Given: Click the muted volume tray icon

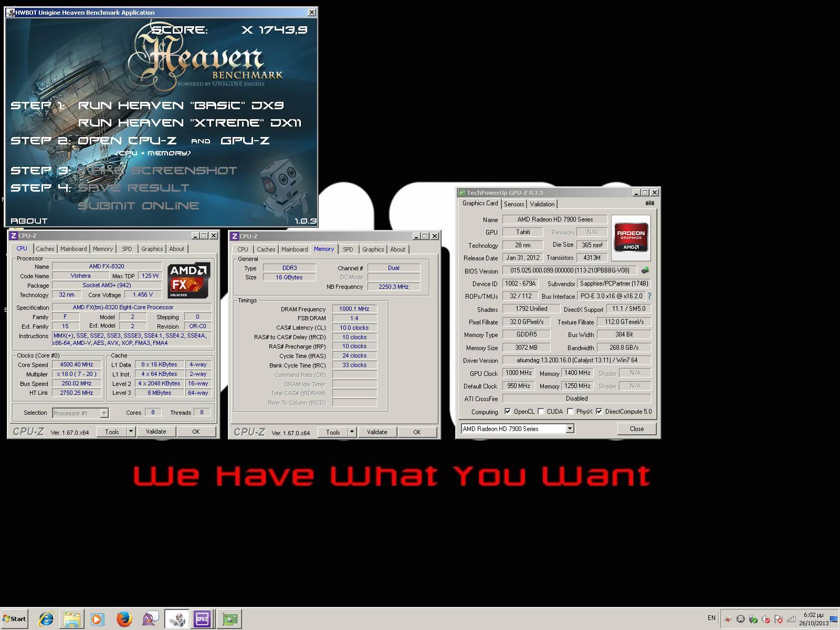Looking at the screenshot, I should tap(765, 619).
